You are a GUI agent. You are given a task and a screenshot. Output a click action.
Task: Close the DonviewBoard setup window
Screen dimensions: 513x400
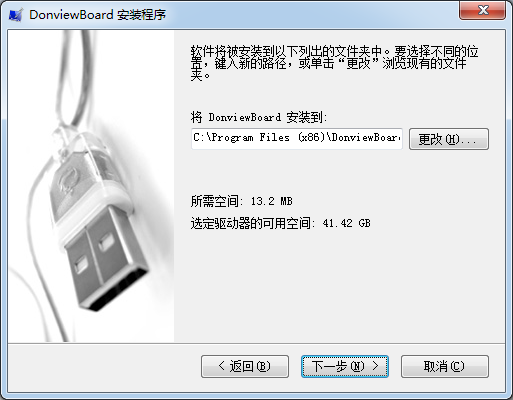coord(482,10)
